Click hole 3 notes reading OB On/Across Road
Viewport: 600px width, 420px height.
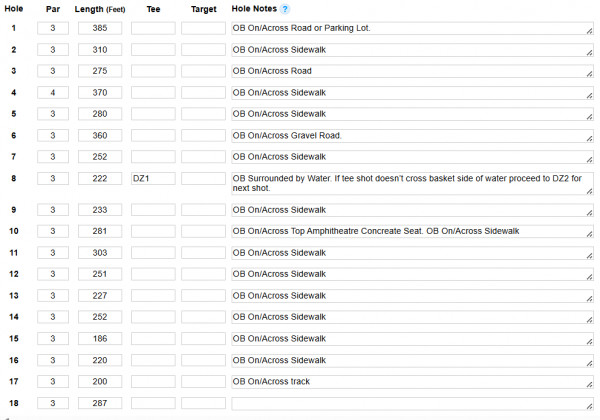[x=410, y=71]
